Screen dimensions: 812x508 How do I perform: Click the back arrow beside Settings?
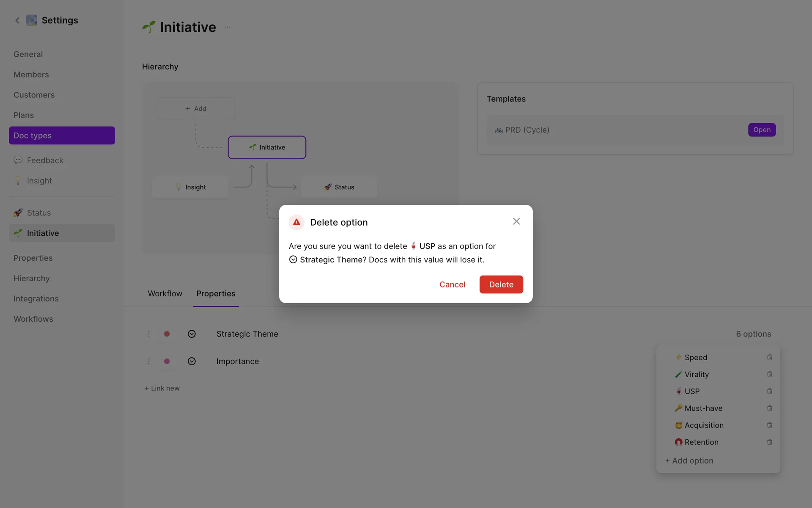tap(17, 20)
